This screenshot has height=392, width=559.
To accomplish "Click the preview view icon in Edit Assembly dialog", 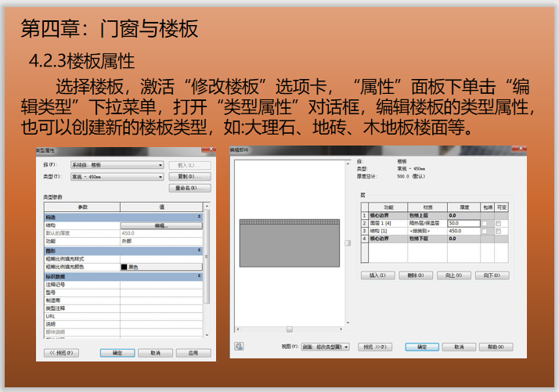I will coord(239,346).
